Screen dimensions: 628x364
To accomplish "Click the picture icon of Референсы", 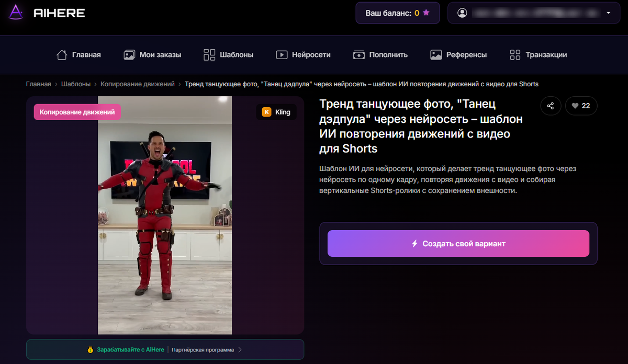I will pyautogui.click(x=436, y=54).
